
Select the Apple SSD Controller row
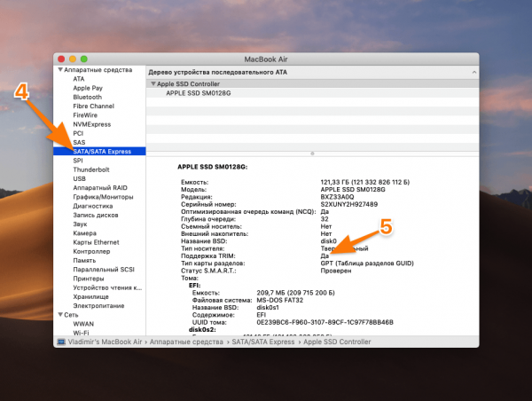pyautogui.click(x=312, y=84)
